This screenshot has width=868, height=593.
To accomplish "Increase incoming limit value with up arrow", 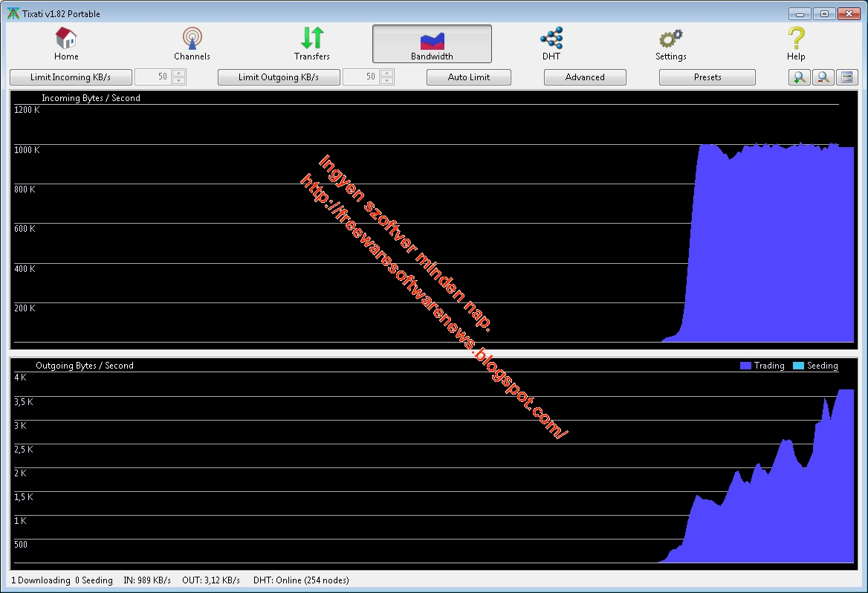I will [x=178, y=73].
